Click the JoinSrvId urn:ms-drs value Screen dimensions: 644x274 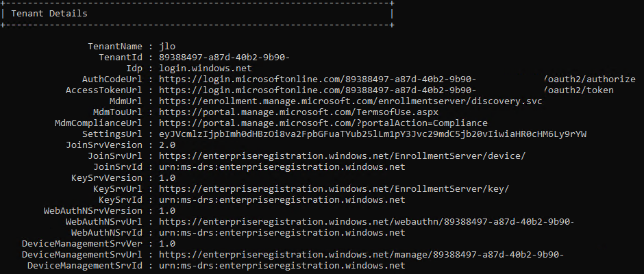coord(282,167)
